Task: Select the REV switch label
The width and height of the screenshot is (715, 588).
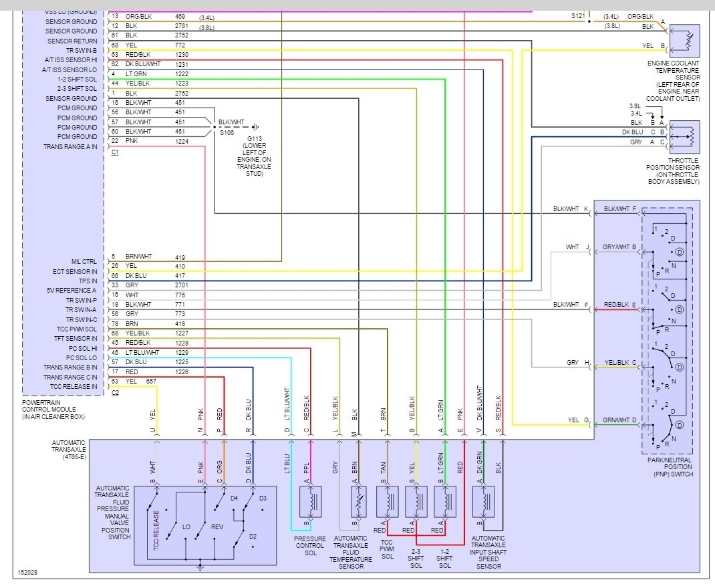Action: 217,527
